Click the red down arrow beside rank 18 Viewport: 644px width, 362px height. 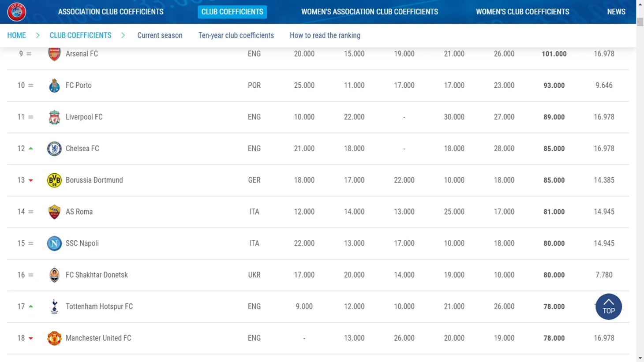[x=31, y=338]
